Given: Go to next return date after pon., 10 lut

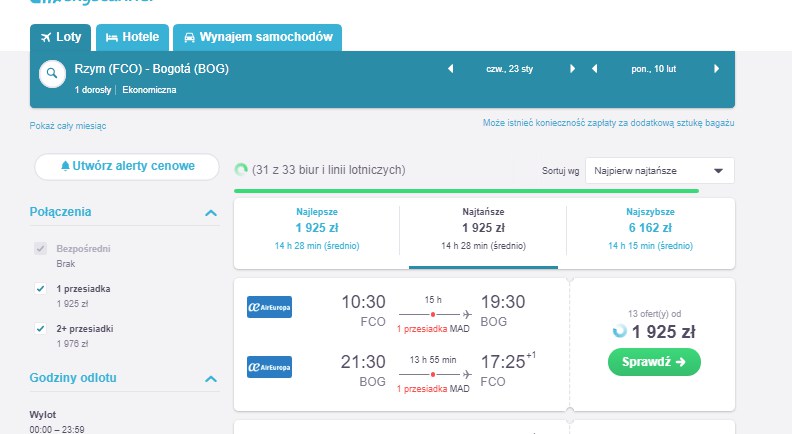Looking at the screenshot, I should coord(716,69).
